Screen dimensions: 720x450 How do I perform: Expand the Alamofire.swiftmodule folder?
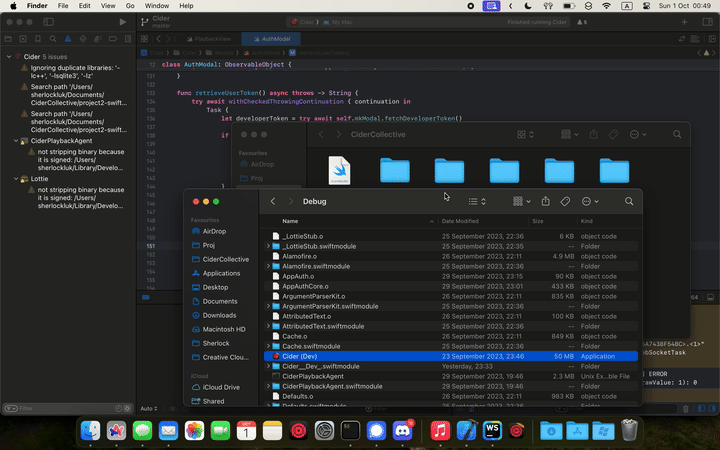tap(268, 267)
